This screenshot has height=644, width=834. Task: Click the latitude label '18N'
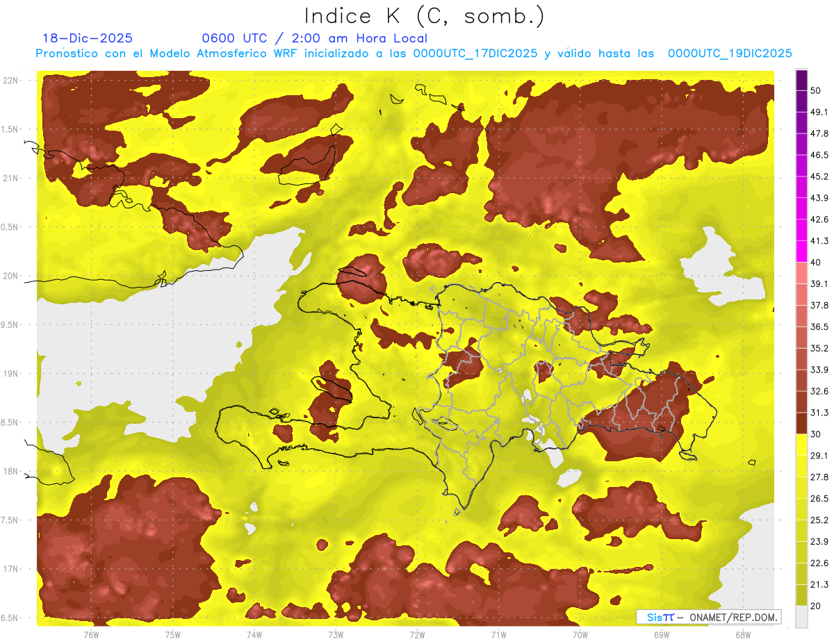click(x=12, y=472)
